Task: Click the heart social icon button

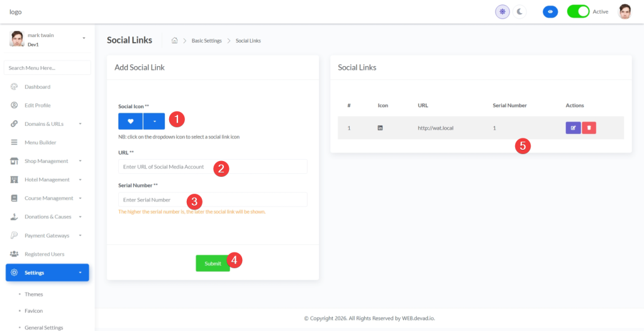Action: [x=130, y=121]
